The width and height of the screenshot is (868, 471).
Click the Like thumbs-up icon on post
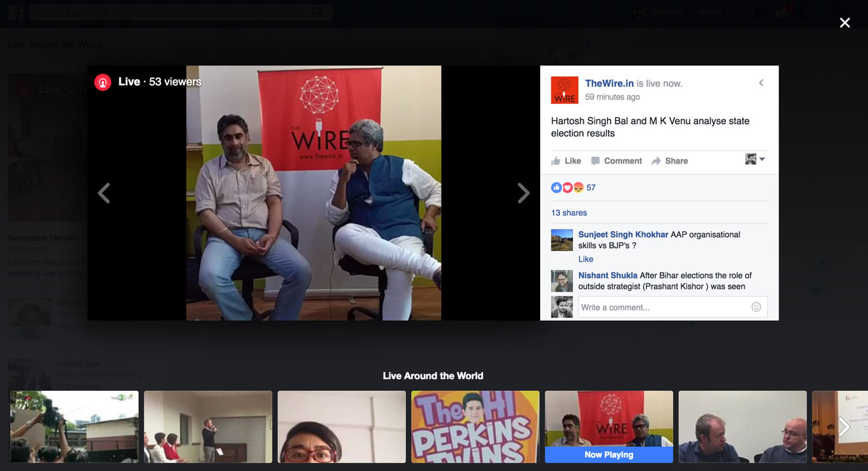pos(556,161)
